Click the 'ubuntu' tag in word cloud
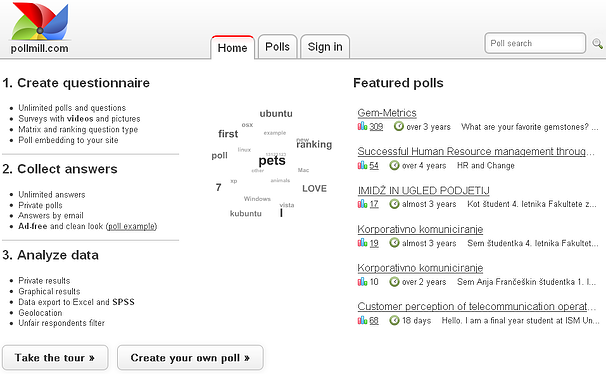606x374 pixels. (276, 114)
